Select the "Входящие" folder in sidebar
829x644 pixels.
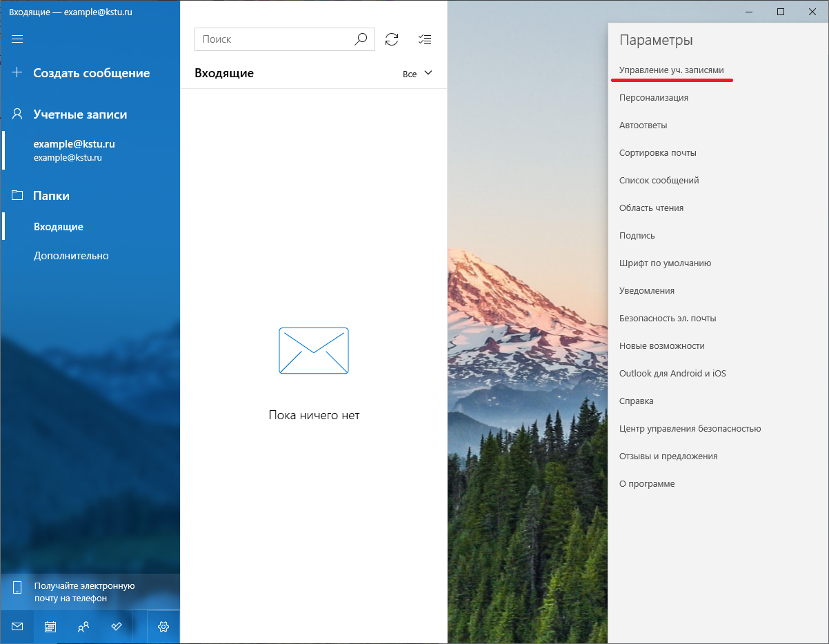(59, 227)
